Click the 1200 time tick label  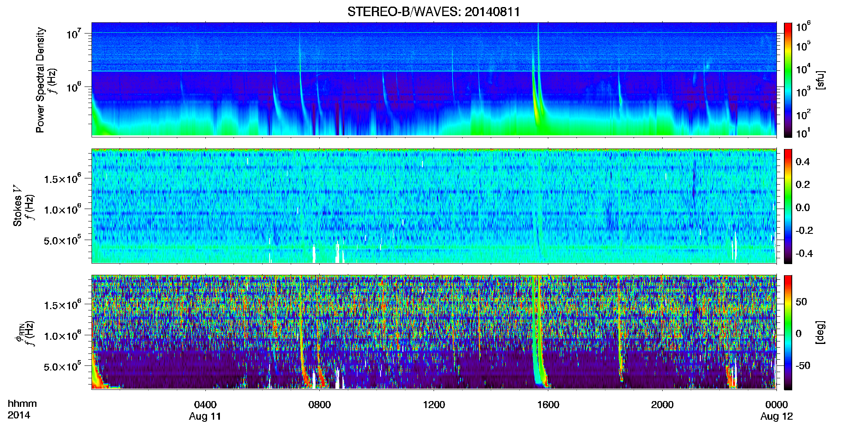coord(434,404)
